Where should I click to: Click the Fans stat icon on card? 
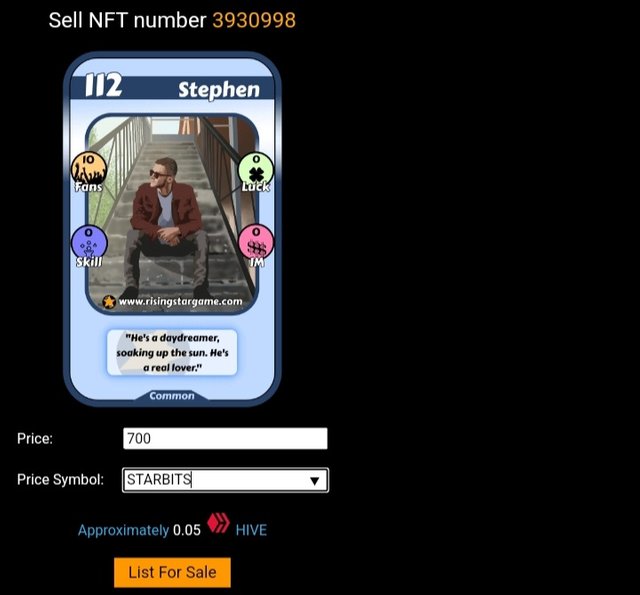click(89, 171)
